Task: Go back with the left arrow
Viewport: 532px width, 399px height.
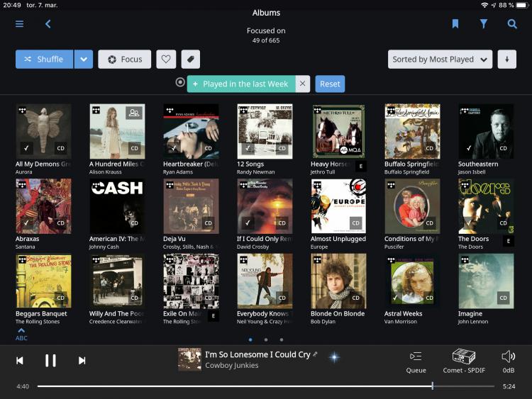Action: pos(48,23)
